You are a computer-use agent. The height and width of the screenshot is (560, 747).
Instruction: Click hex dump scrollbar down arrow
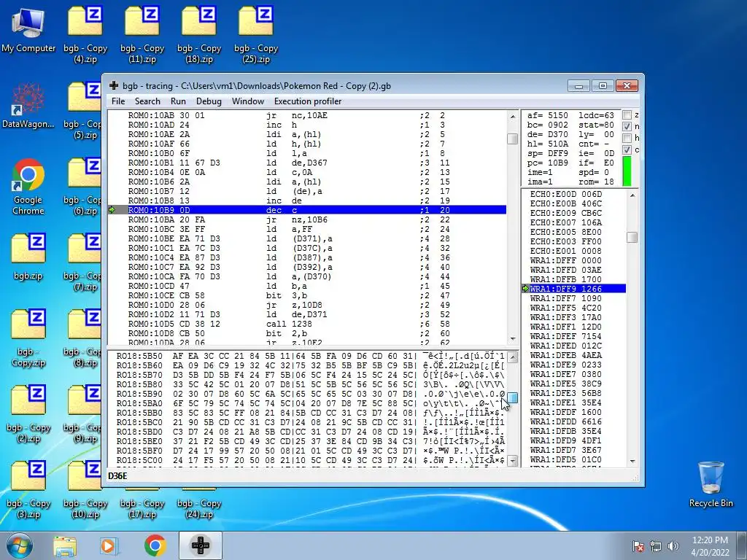513,461
